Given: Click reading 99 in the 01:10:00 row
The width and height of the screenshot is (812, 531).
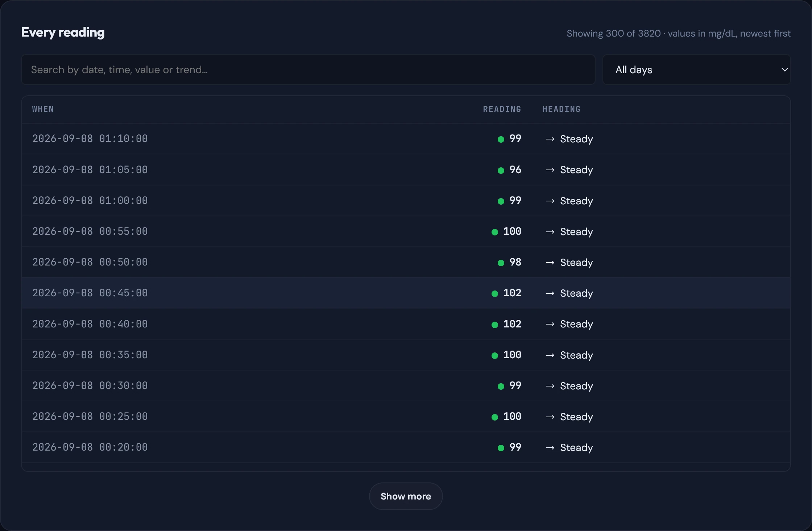Looking at the screenshot, I should click(515, 139).
